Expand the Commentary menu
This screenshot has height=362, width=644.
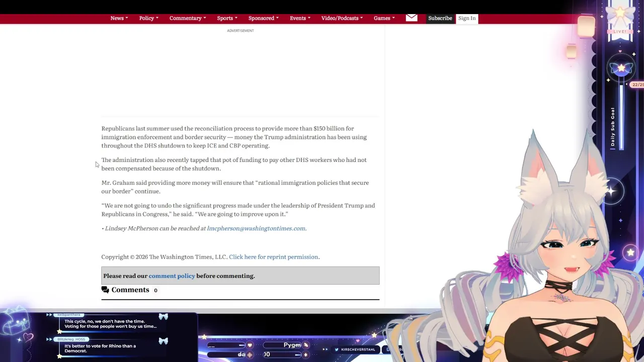[188, 18]
